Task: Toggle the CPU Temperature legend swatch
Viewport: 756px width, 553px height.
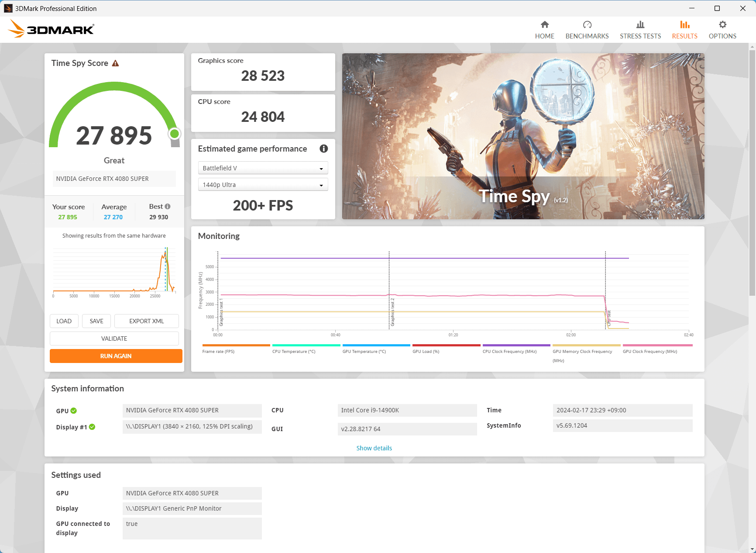Action: pos(306,345)
